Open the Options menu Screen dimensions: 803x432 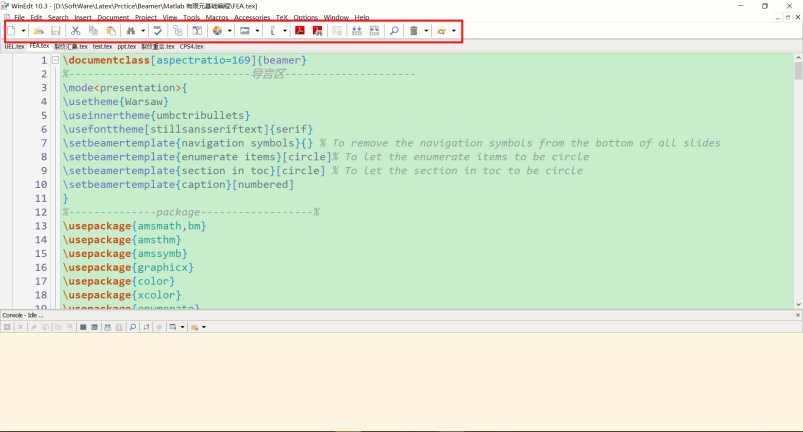(x=306, y=17)
